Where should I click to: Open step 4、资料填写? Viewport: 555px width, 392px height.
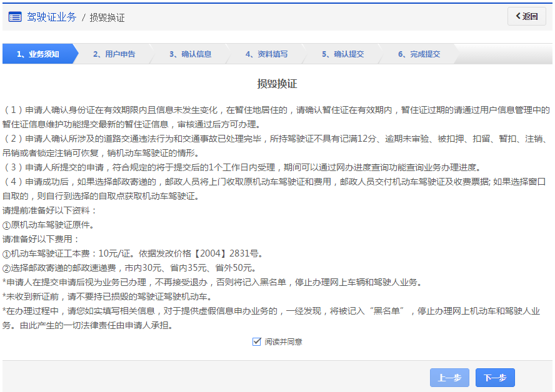(x=266, y=54)
